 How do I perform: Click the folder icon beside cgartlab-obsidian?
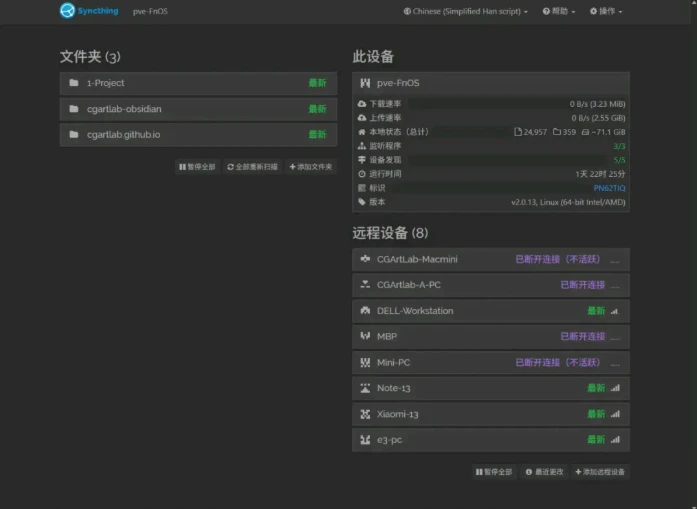[x=74, y=109]
